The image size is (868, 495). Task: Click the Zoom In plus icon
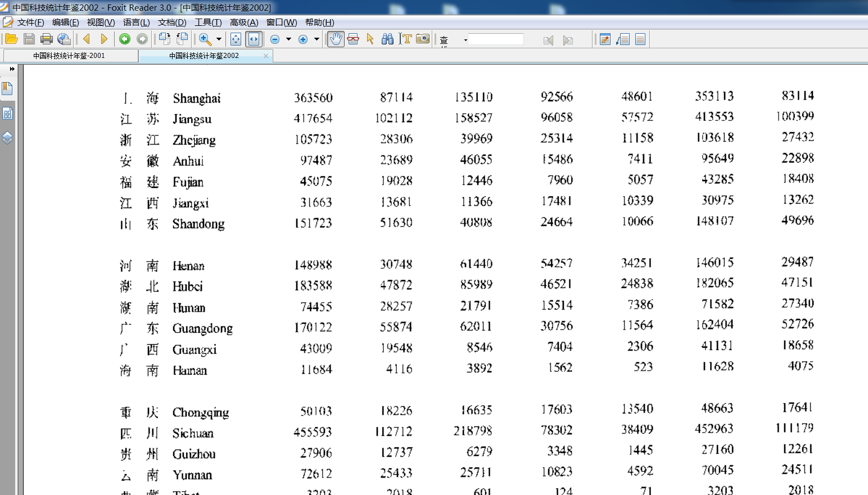click(x=303, y=39)
